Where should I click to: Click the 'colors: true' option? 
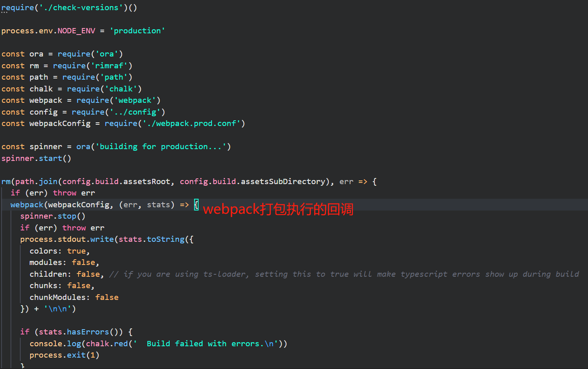pos(57,251)
